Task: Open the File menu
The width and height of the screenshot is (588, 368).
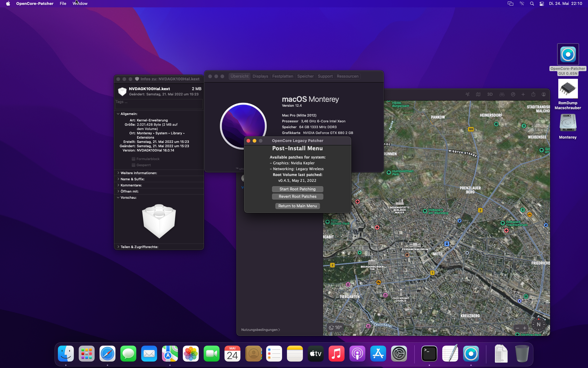Action: [63, 4]
